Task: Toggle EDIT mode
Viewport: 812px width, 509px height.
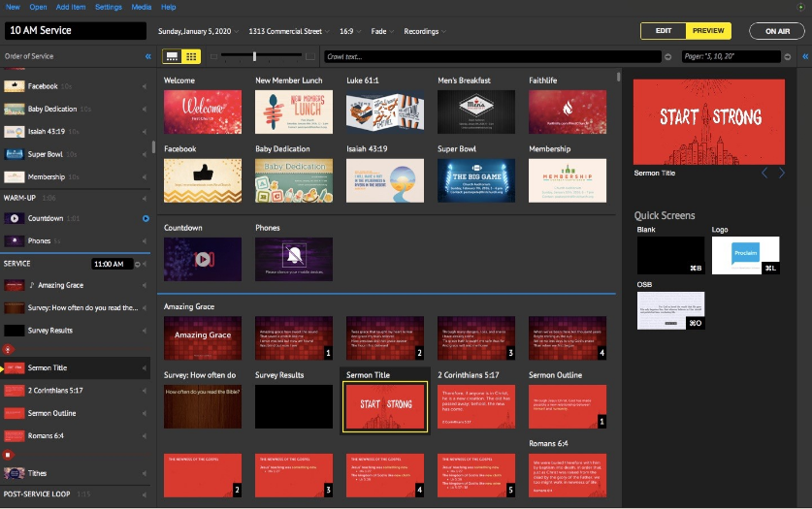Action: click(x=664, y=31)
